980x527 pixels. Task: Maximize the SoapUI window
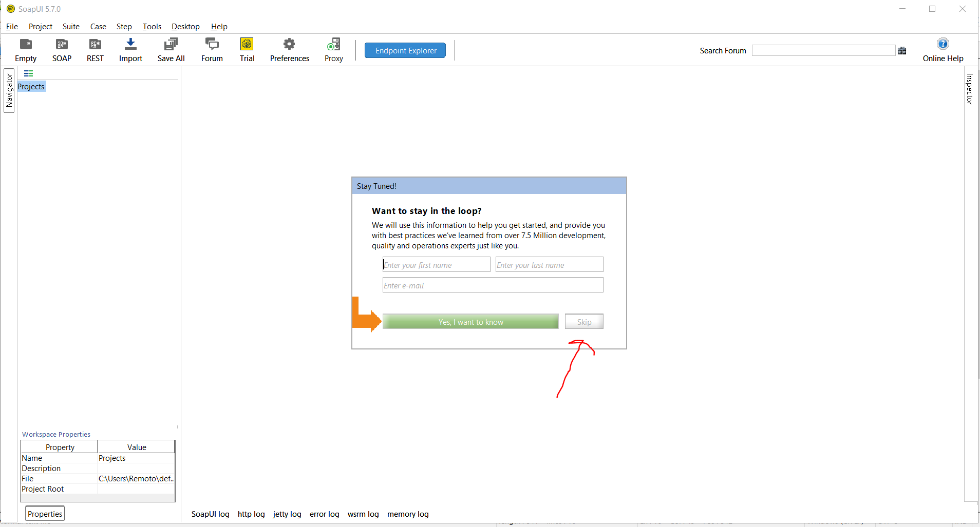pos(932,9)
